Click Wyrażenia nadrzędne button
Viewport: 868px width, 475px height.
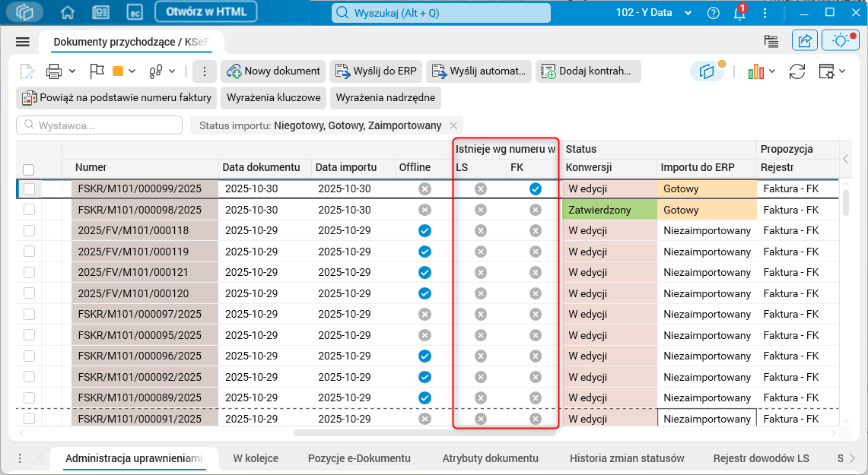tap(385, 98)
